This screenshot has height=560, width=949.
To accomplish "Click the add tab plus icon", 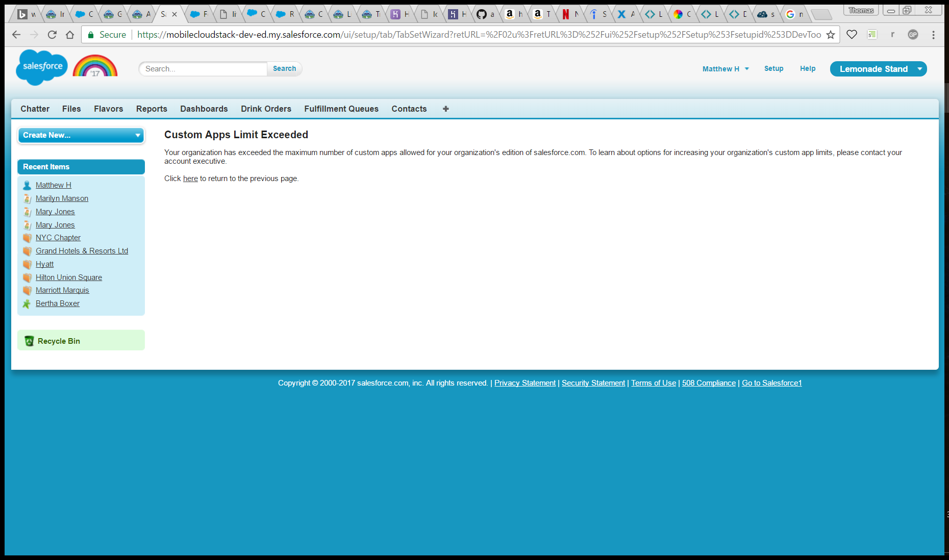I will [x=445, y=109].
